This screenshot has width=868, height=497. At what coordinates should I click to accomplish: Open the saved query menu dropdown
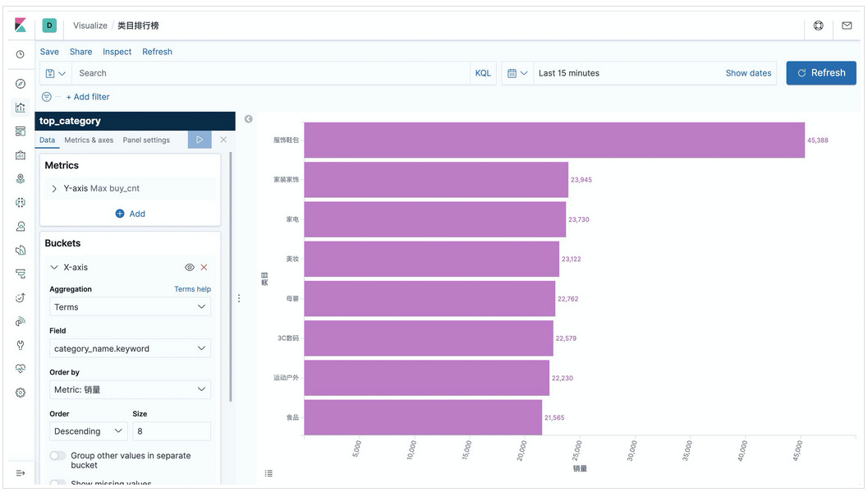55,73
